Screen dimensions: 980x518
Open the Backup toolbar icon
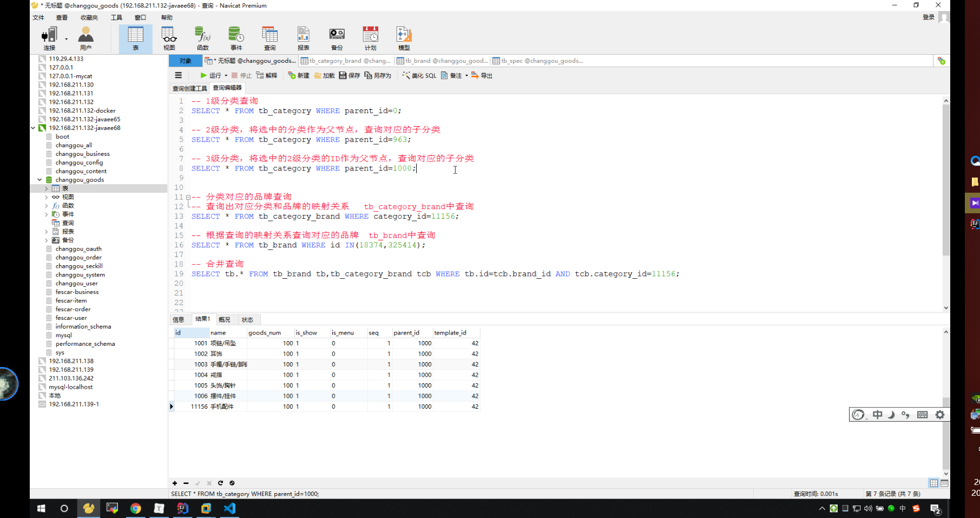(x=337, y=38)
